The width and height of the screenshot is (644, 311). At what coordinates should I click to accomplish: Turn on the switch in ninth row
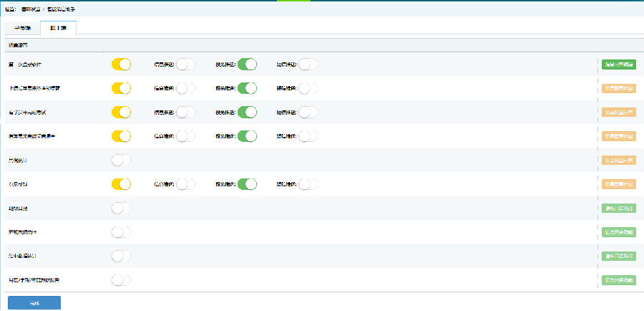(x=121, y=256)
